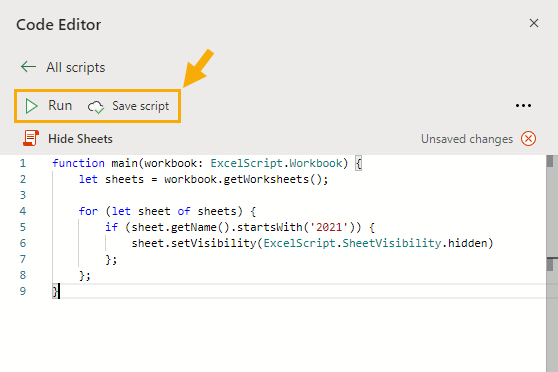The width and height of the screenshot is (558, 372).
Task: Open the more options ellipsis menu
Action: [x=523, y=106]
